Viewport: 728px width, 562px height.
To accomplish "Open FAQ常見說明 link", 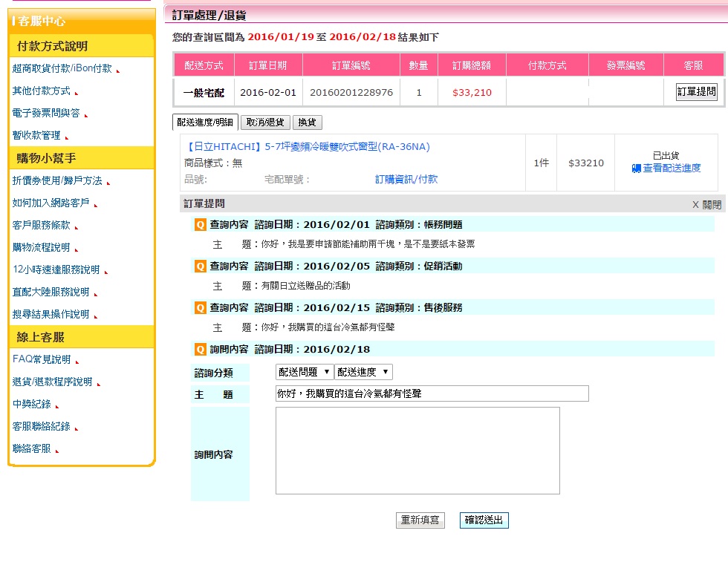I will 42,359.
